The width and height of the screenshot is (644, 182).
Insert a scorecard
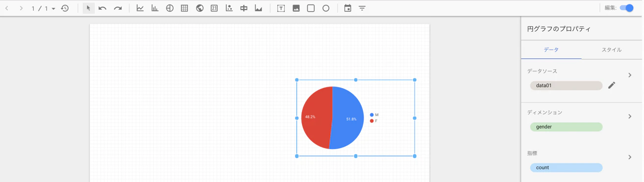pyautogui.click(x=214, y=8)
